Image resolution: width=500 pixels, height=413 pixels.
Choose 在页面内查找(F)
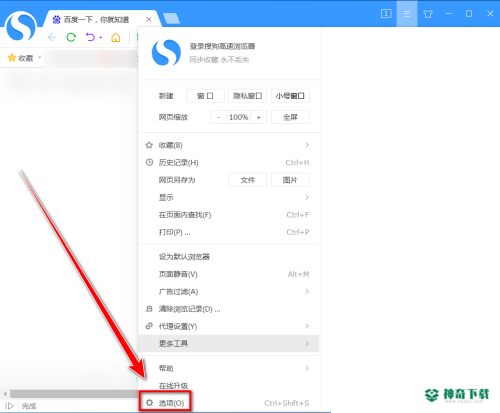[229, 215]
